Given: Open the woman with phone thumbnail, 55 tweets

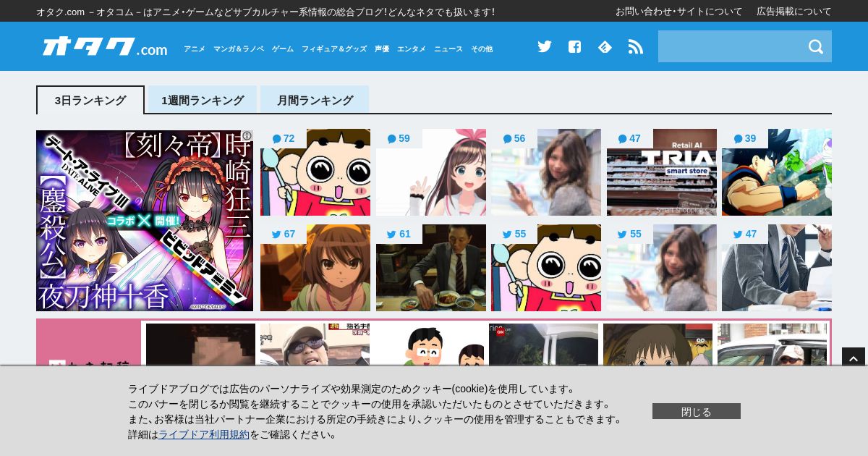Looking at the screenshot, I should [x=662, y=268].
